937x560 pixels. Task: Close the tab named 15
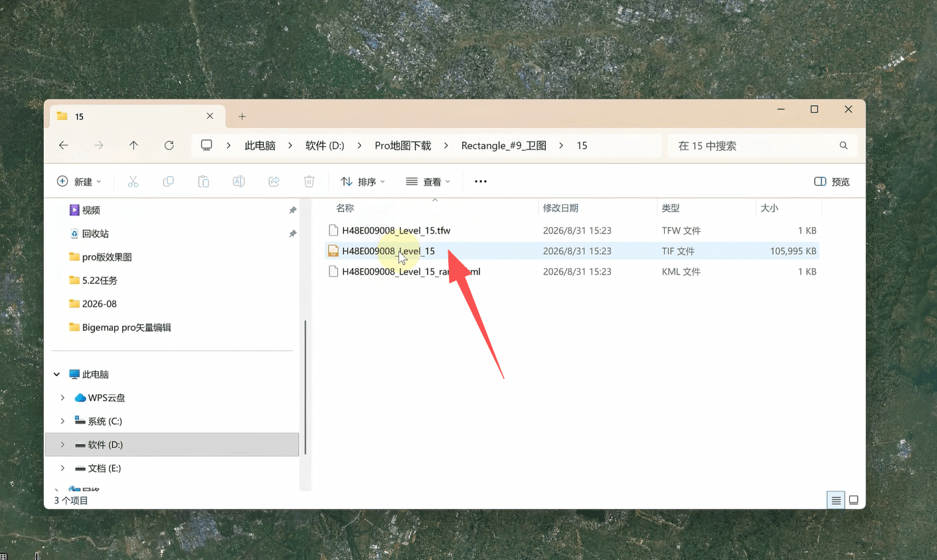(210, 116)
